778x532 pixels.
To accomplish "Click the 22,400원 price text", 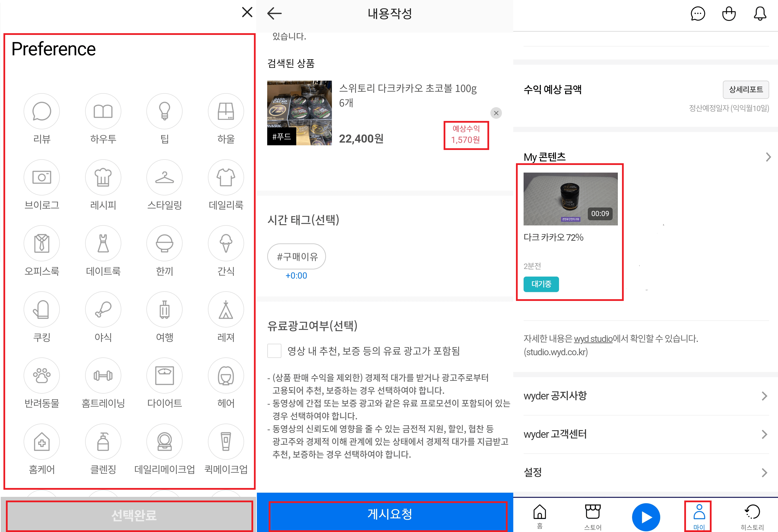I will 361,138.
